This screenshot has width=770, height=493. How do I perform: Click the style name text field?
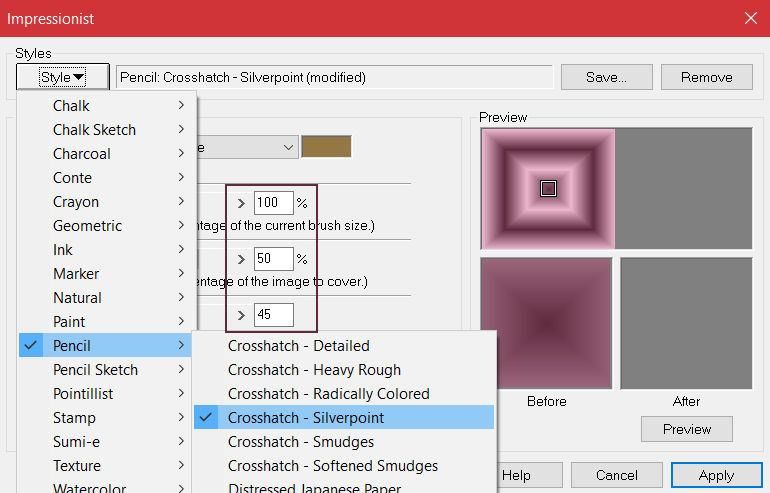(x=334, y=77)
